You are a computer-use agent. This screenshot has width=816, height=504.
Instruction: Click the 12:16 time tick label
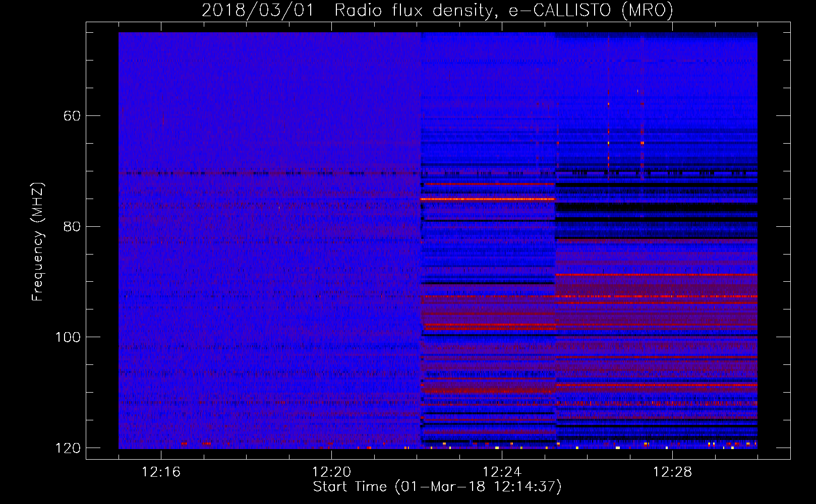tap(161, 472)
